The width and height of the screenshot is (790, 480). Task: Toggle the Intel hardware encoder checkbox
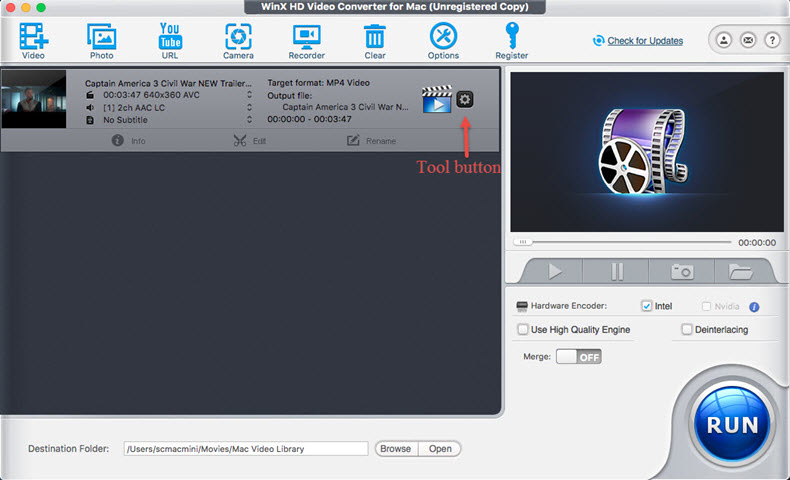click(646, 306)
